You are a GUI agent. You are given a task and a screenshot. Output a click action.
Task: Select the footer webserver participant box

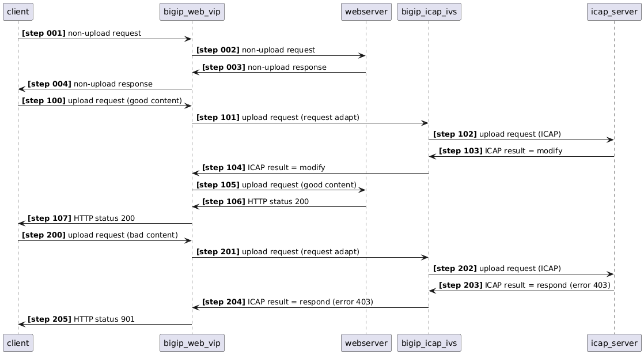[366, 343]
